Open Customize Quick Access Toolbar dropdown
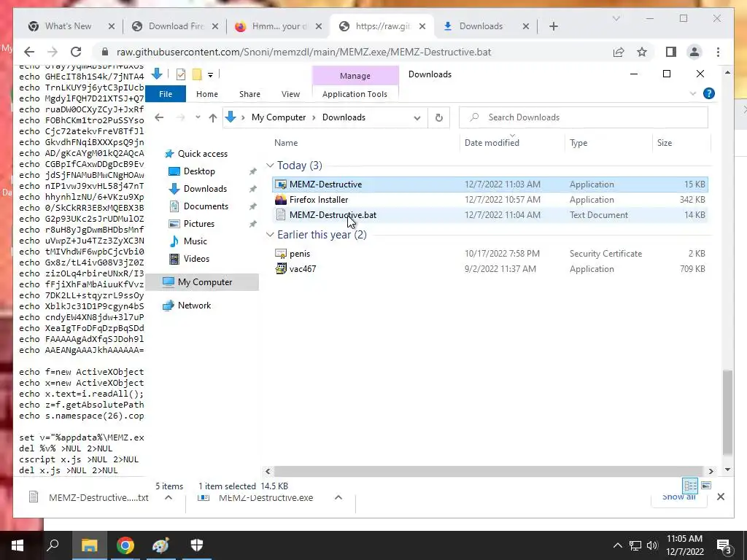 210,75
